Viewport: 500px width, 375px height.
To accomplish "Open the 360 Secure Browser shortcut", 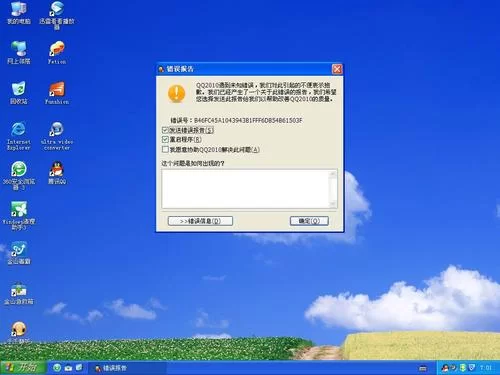I will 19,175.
